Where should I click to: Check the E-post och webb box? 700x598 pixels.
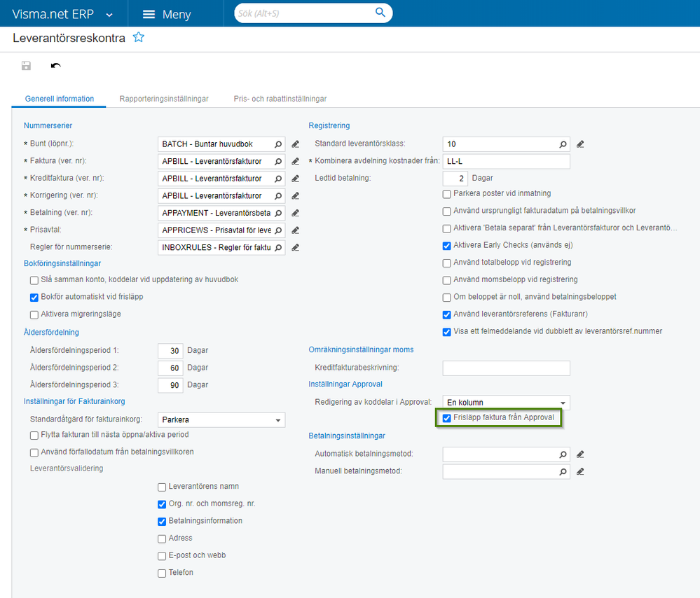(162, 556)
